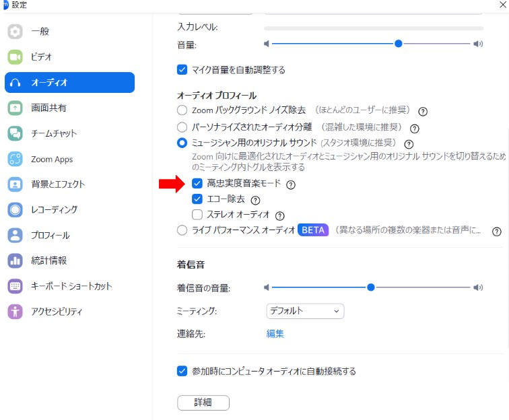
Task: Click the 詳細 button
Action: click(203, 403)
